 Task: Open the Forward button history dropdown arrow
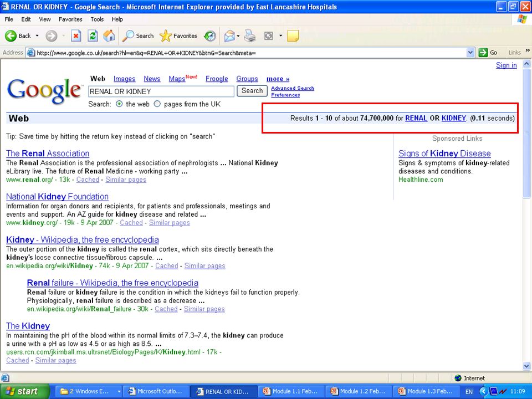click(63, 35)
